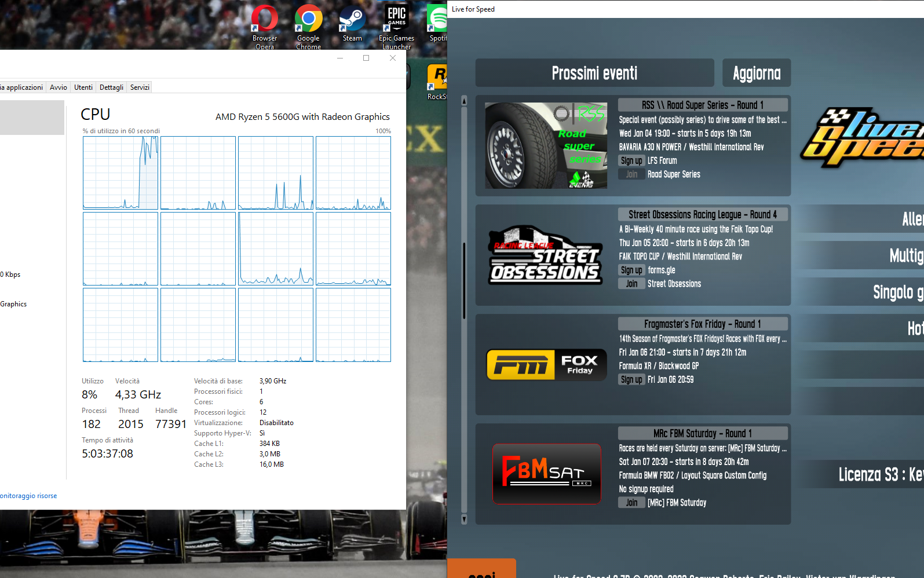Open the Street Obsessions Racing League thumbnail
This screenshot has width=924, height=578.
pos(546,255)
